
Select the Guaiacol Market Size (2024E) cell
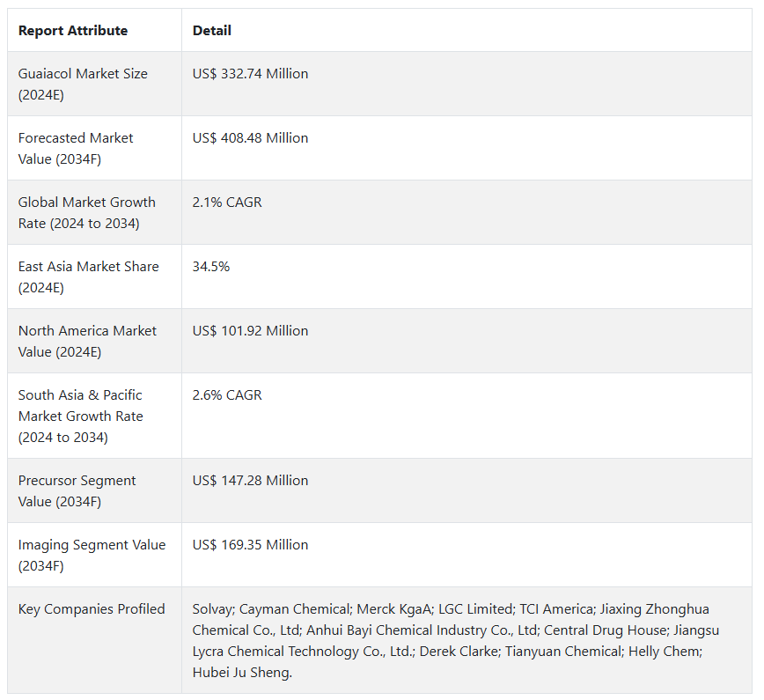(x=83, y=85)
